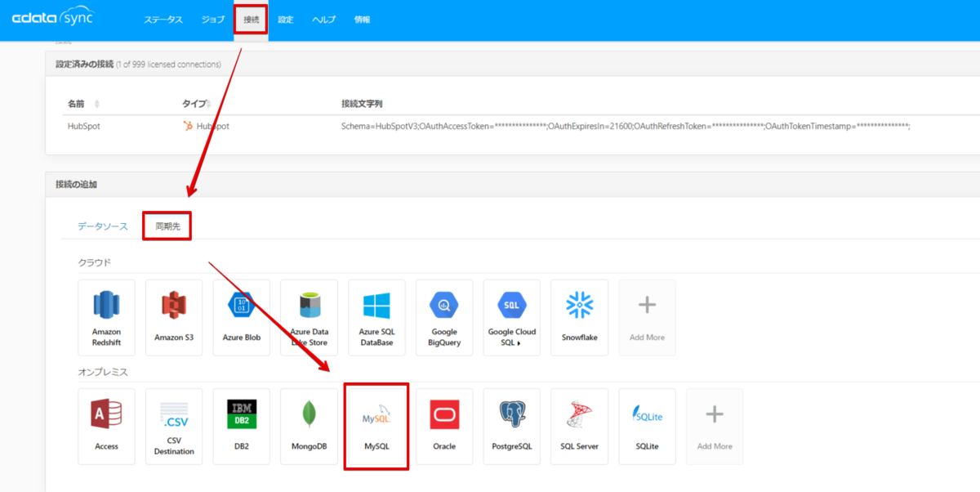Switch to the 同期先 tab
The height and width of the screenshot is (492, 980).
click(x=167, y=226)
